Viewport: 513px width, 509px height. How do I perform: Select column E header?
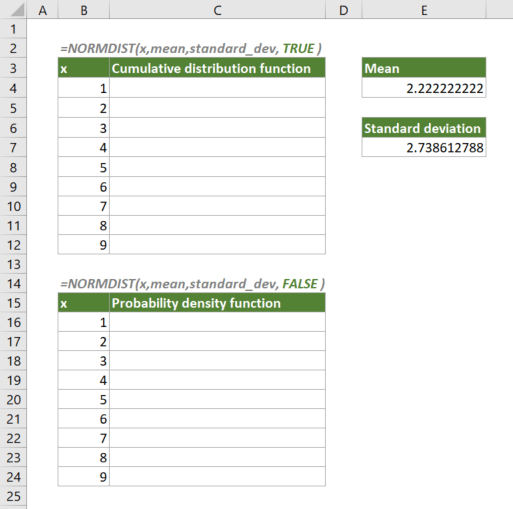tap(424, 10)
